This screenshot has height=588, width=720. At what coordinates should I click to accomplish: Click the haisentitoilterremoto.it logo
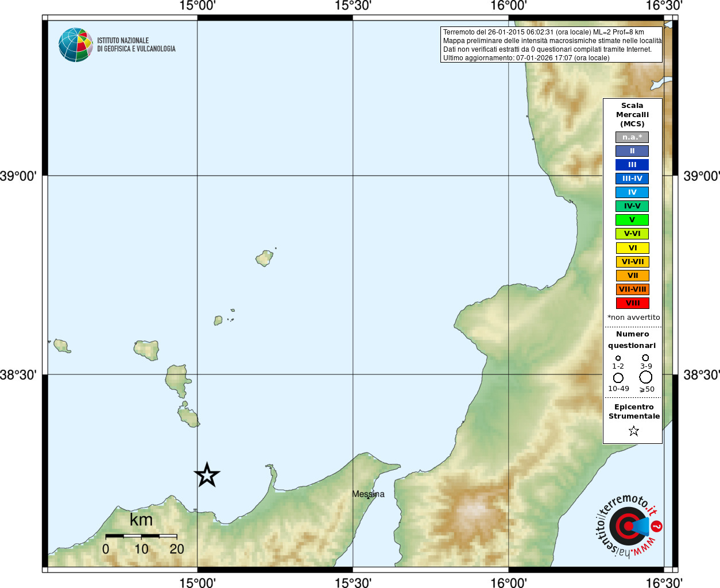click(x=628, y=526)
